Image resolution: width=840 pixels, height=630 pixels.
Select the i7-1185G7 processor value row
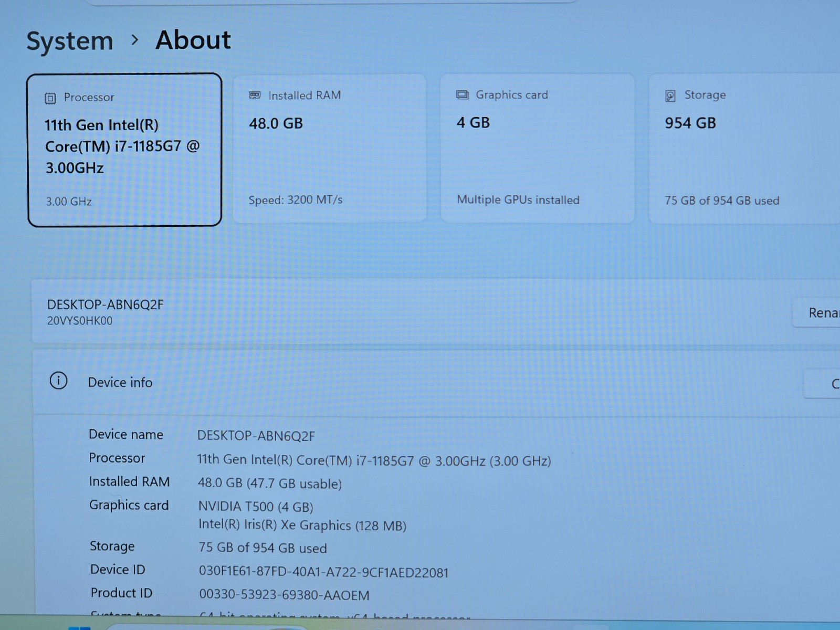(x=374, y=460)
